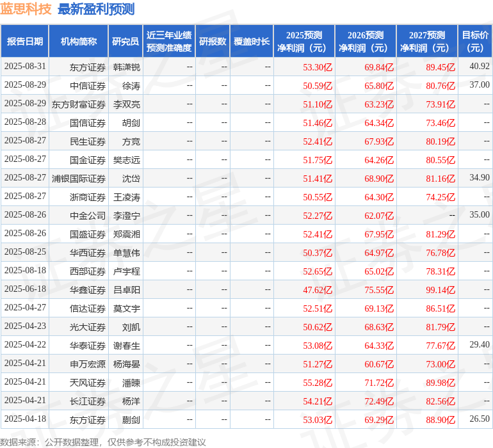493x448 pixels.
Task: Select institution 东方财富证券
Action: pos(79,104)
